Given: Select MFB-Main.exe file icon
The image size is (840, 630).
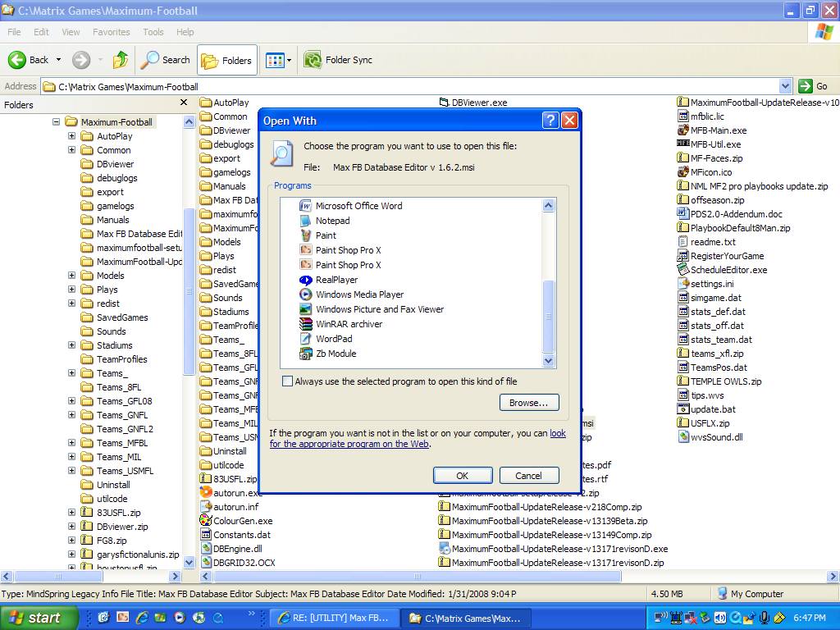Looking at the screenshot, I should point(682,130).
